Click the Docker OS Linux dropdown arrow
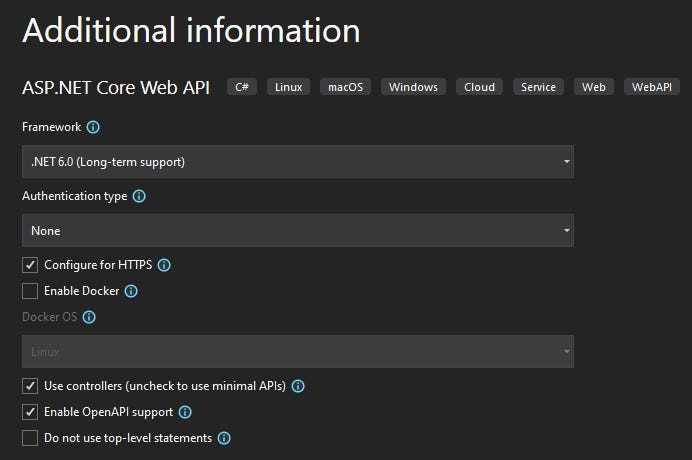The width and height of the screenshot is (692, 460). pos(566,351)
